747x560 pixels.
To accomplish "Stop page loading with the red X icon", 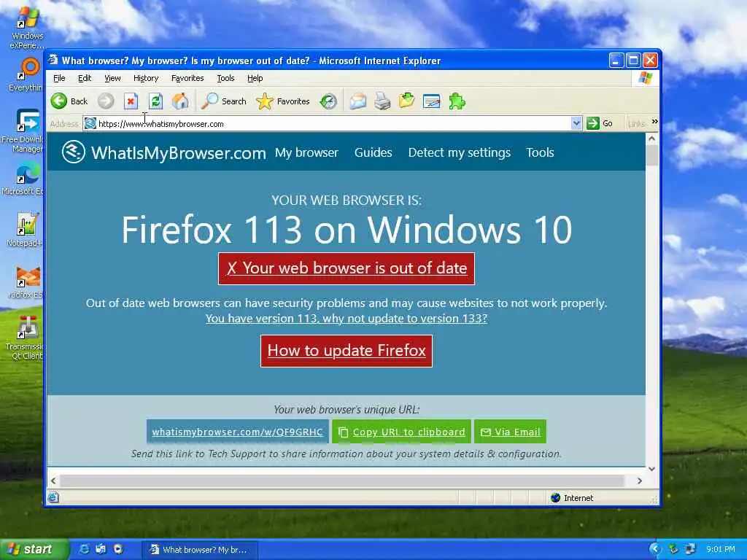I will tap(131, 101).
